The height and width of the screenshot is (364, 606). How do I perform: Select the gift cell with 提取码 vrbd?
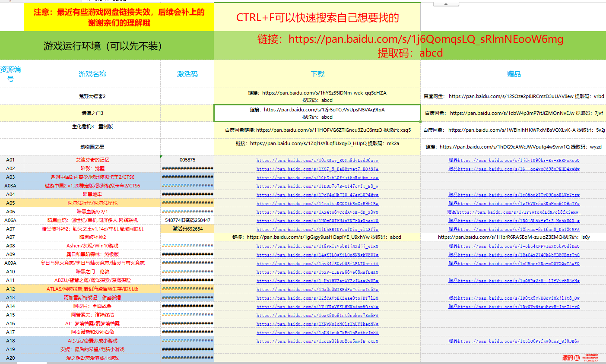coord(514,96)
